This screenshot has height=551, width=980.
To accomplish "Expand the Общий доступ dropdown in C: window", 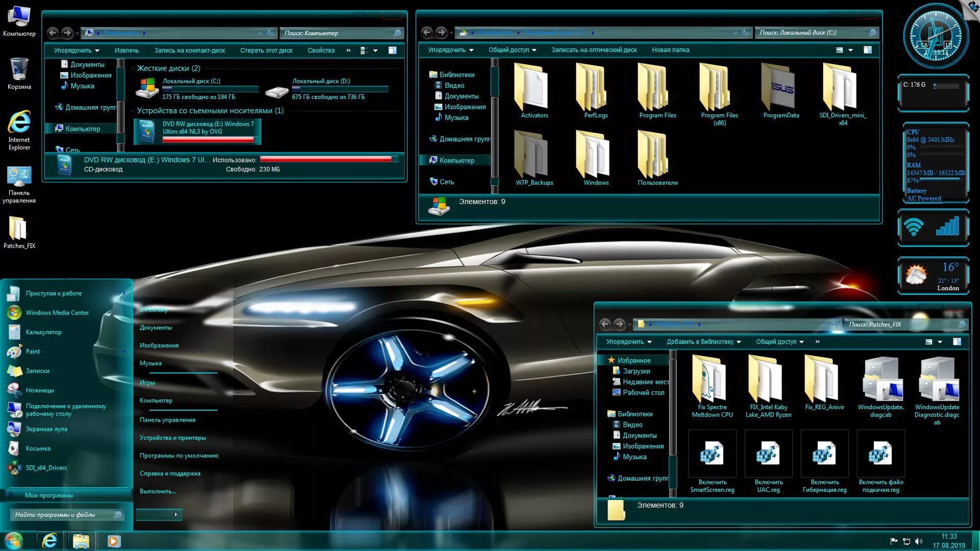I will point(512,50).
